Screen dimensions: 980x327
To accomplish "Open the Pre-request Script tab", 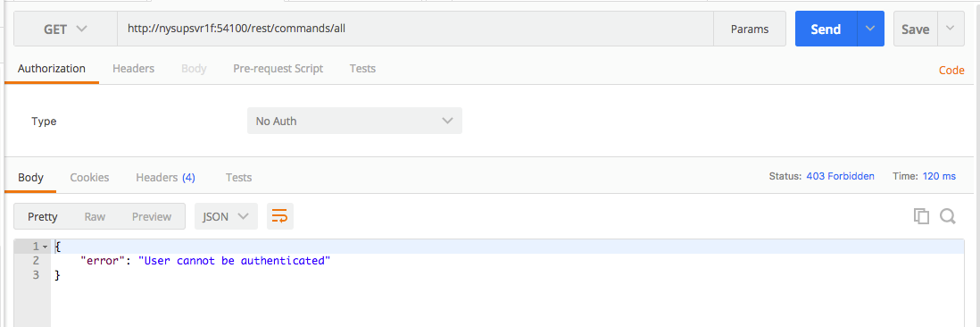I will (x=278, y=69).
